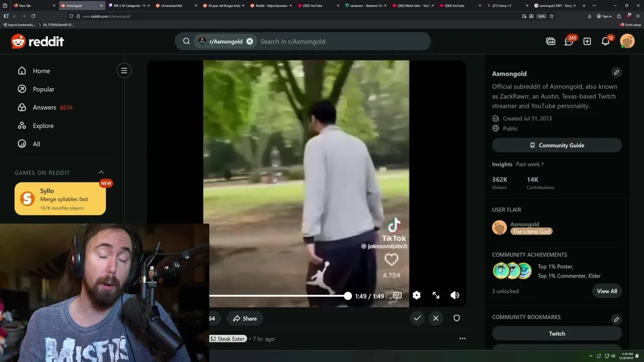Viewport: 644px width, 362px height.
Task: Remove the post with the X icon
Action: tap(436, 318)
